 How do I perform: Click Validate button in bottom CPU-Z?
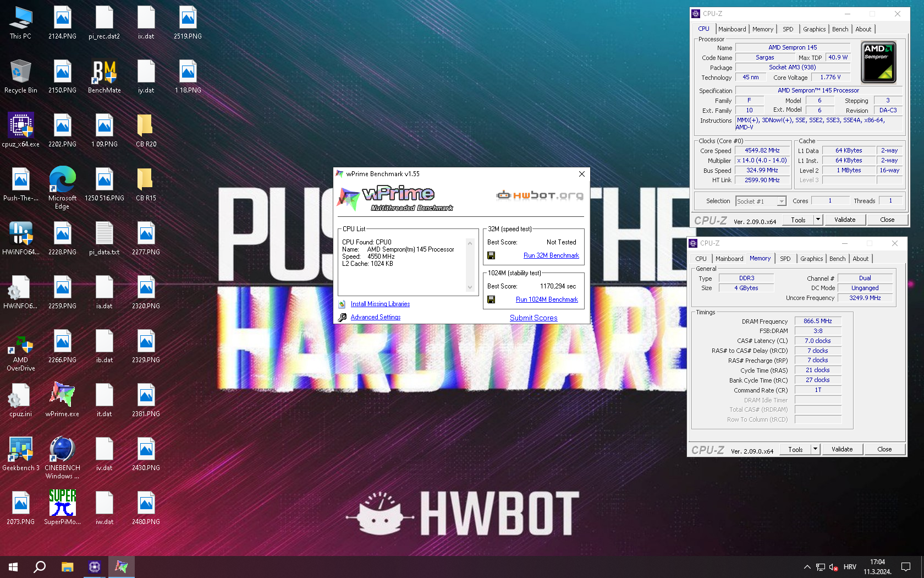tap(842, 449)
